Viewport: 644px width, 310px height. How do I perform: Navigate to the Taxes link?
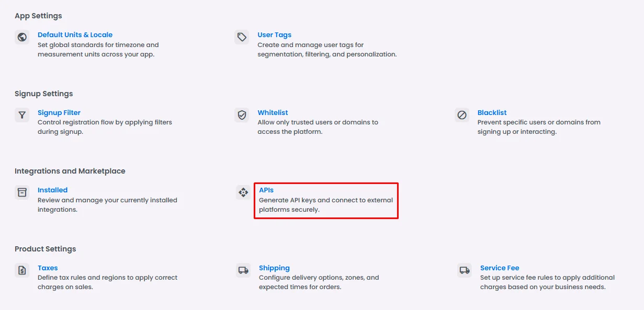point(48,268)
